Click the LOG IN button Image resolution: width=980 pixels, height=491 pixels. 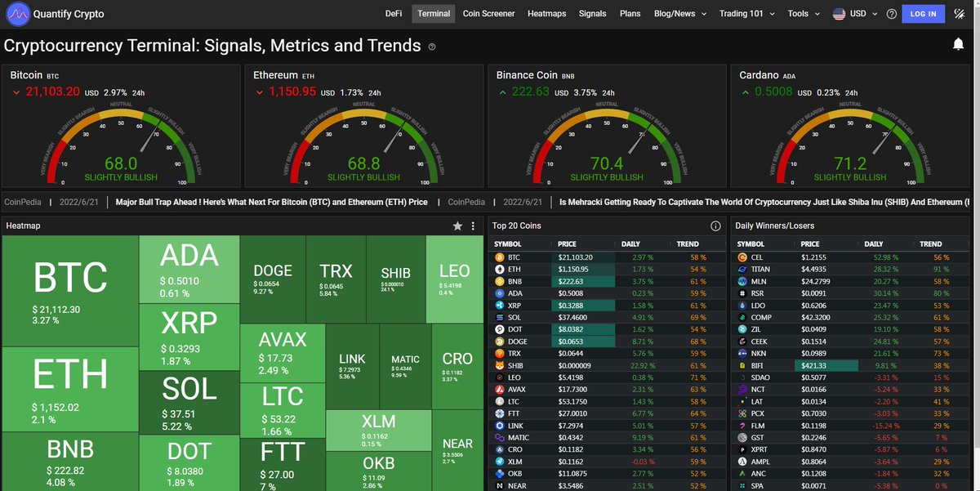[923, 13]
